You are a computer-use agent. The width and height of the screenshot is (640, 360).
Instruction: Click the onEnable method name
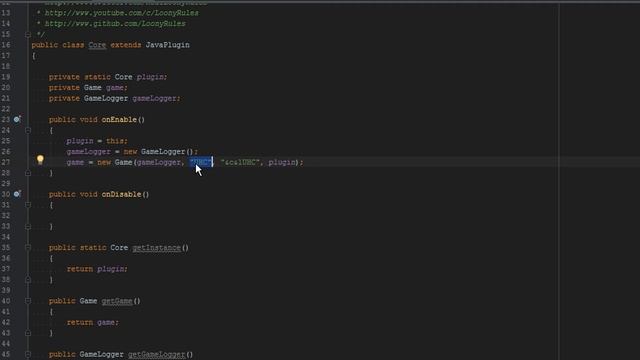pos(119,120)
